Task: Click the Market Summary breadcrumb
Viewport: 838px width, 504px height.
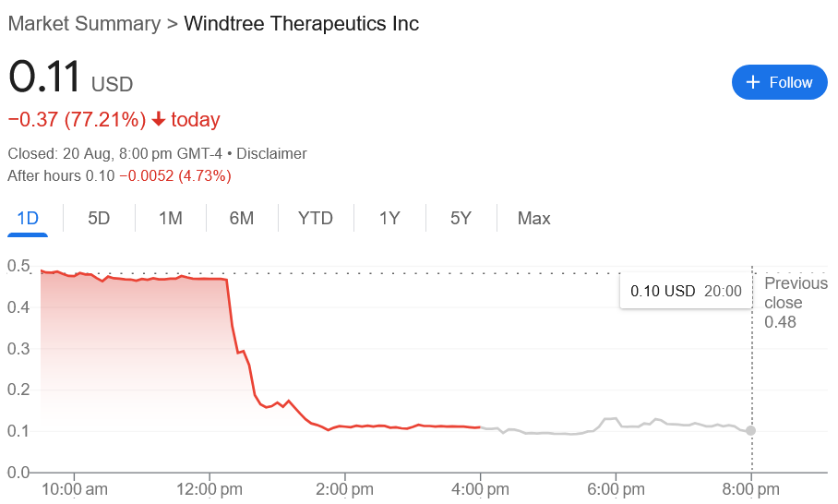Action: coord(84,24)
